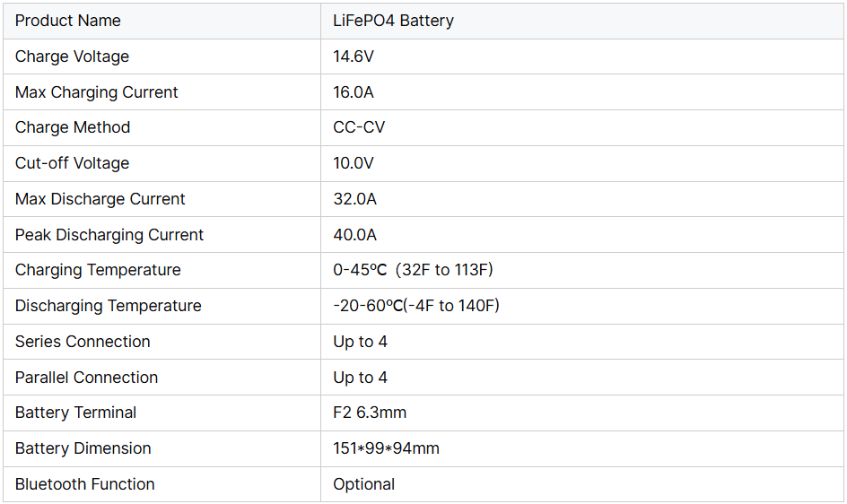This screenshot has width=847, height=504.
Task: Select the CC-CV value text
Action: click(359, 127)
